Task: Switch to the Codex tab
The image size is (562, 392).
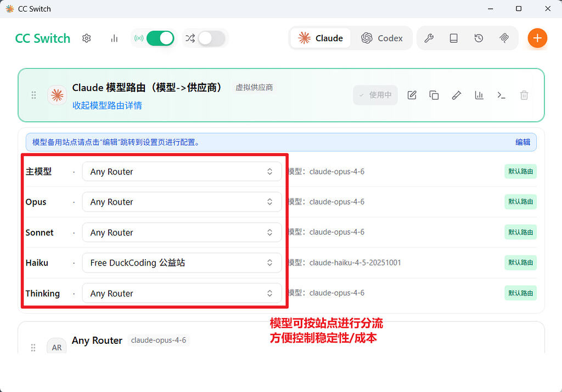Action: point(382,38)
